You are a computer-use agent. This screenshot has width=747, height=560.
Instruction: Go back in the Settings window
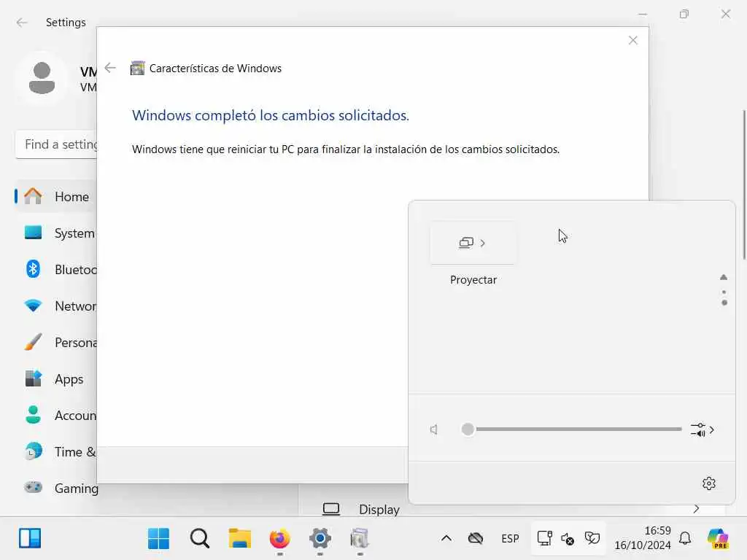22,23
